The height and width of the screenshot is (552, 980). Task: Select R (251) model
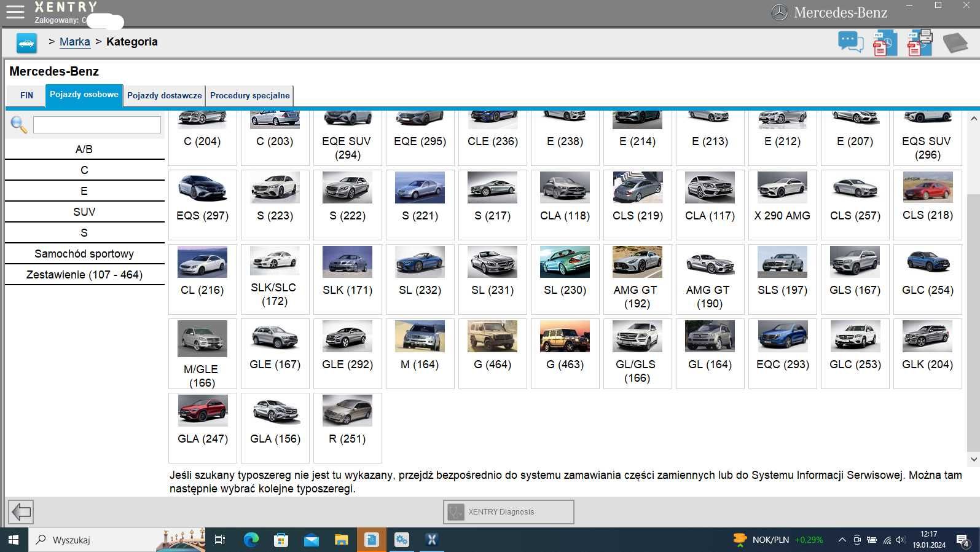coord(348,428)
